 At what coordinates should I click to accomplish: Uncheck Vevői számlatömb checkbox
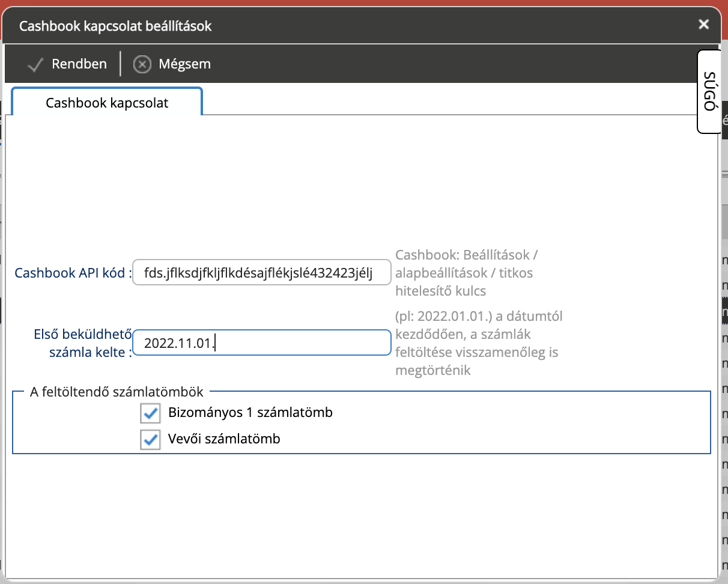[x=150, y=439]
